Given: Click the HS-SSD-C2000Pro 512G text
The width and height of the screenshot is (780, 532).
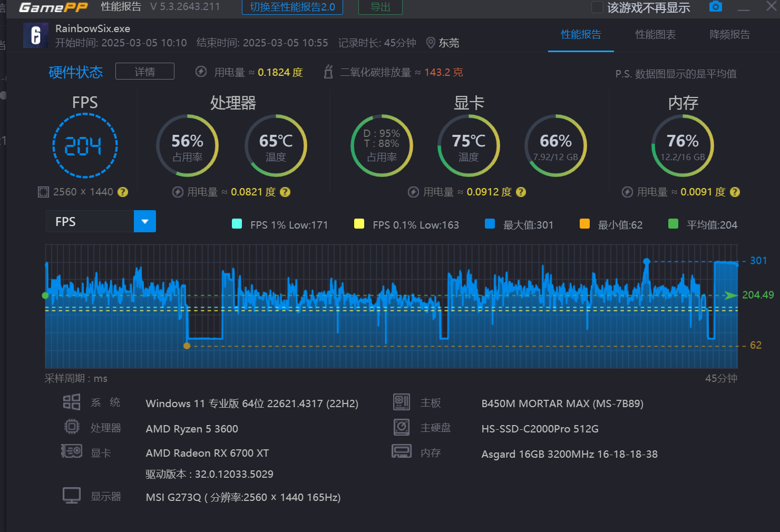Looking at the screenshot, I should point(540,429).
